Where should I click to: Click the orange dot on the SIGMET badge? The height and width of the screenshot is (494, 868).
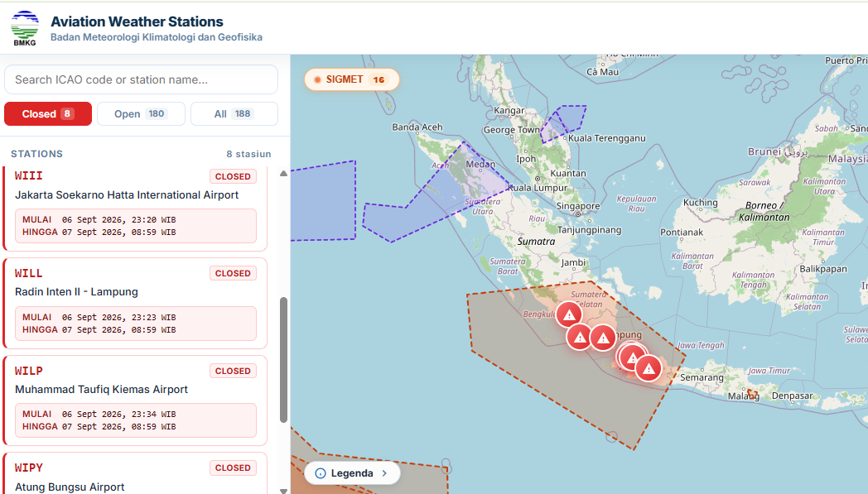click(318, 79)
